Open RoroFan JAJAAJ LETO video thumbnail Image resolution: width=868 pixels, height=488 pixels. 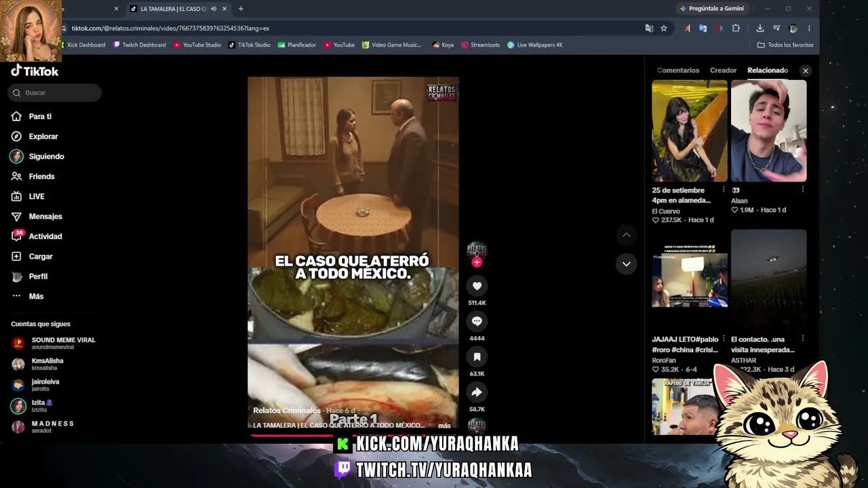(690, 280)
